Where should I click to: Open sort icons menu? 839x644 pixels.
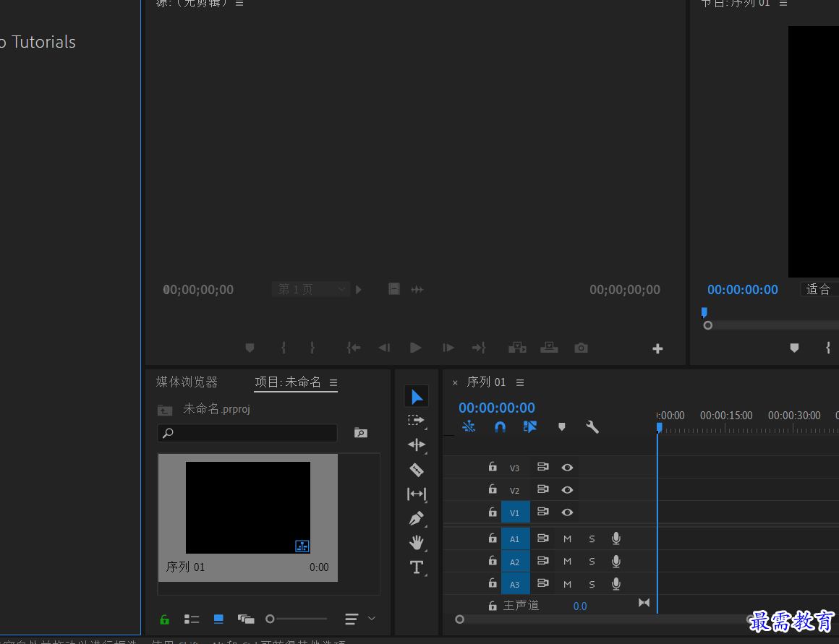(x=352, y=619)
